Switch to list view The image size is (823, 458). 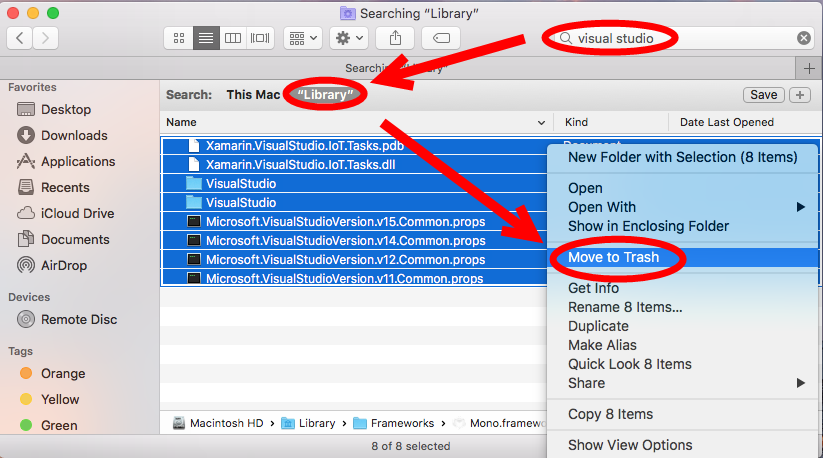(206, 38)
